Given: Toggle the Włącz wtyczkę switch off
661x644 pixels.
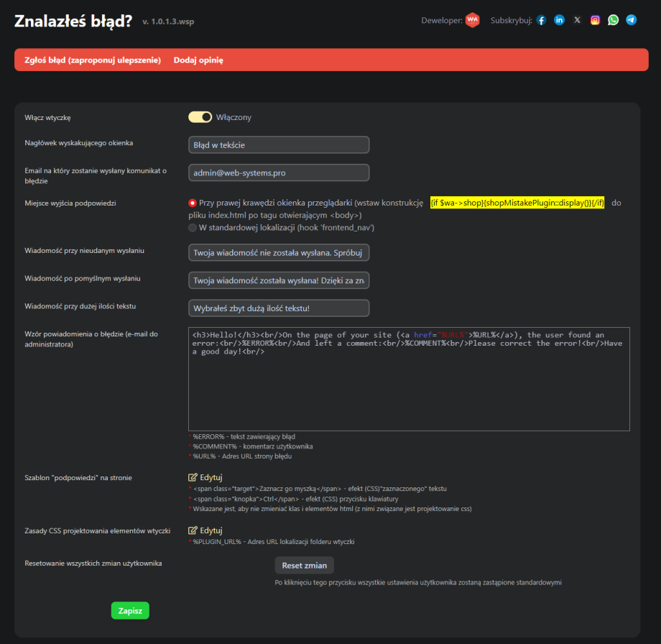Looking at the screenshot, I should (x=200, y=117).
